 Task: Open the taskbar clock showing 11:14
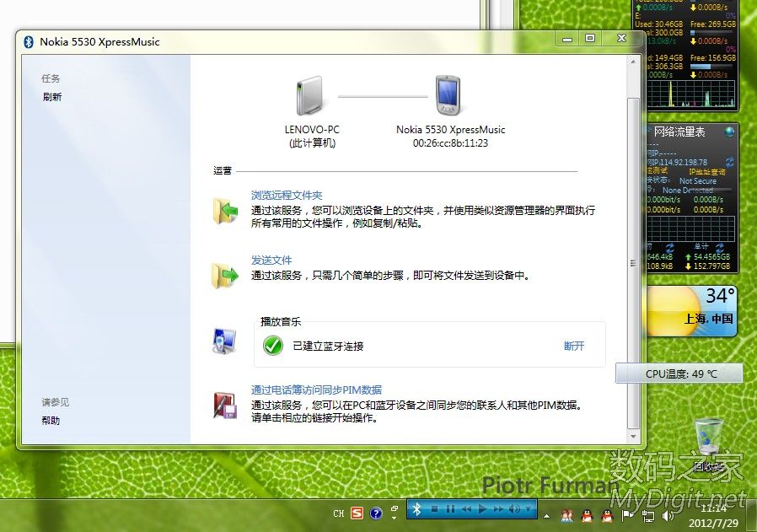713,516
